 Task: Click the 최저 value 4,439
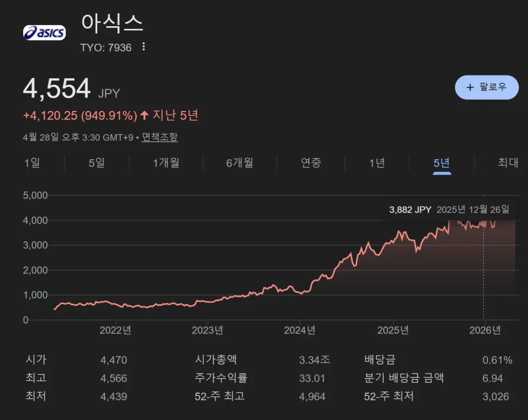[x=114, y=396]
